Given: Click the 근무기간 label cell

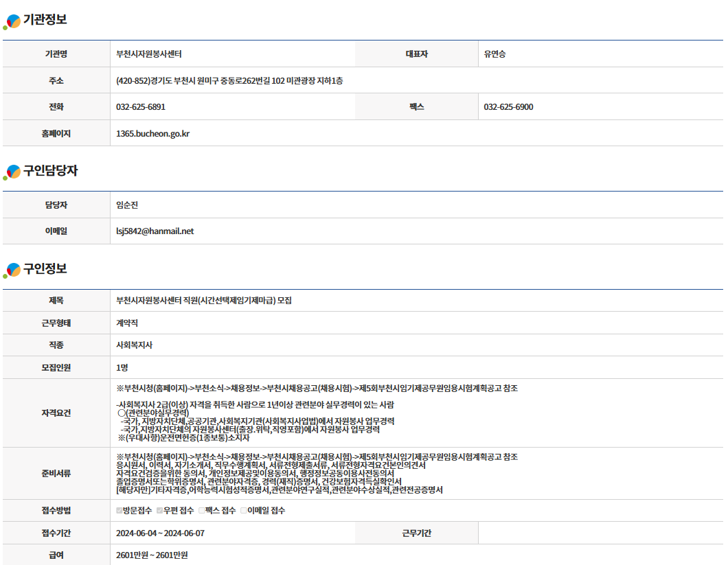Looking at the screenshot, I should click(416, 533).
